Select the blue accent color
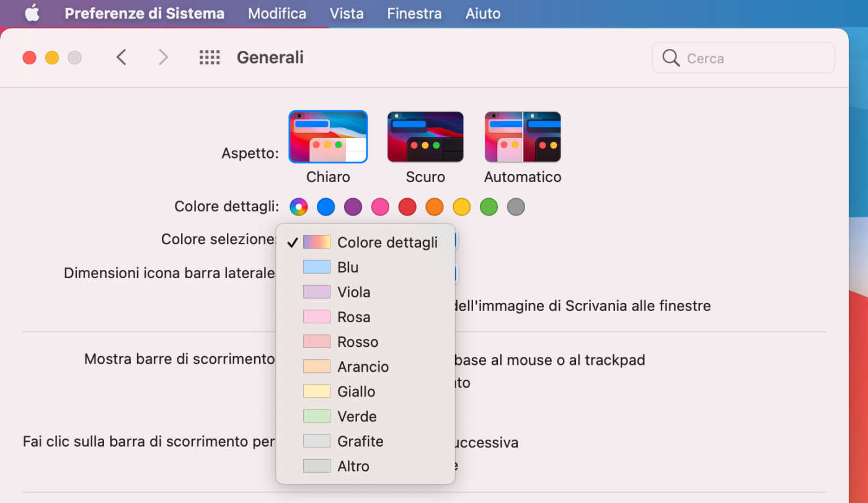The image size is (868, 503). [325, 207]
